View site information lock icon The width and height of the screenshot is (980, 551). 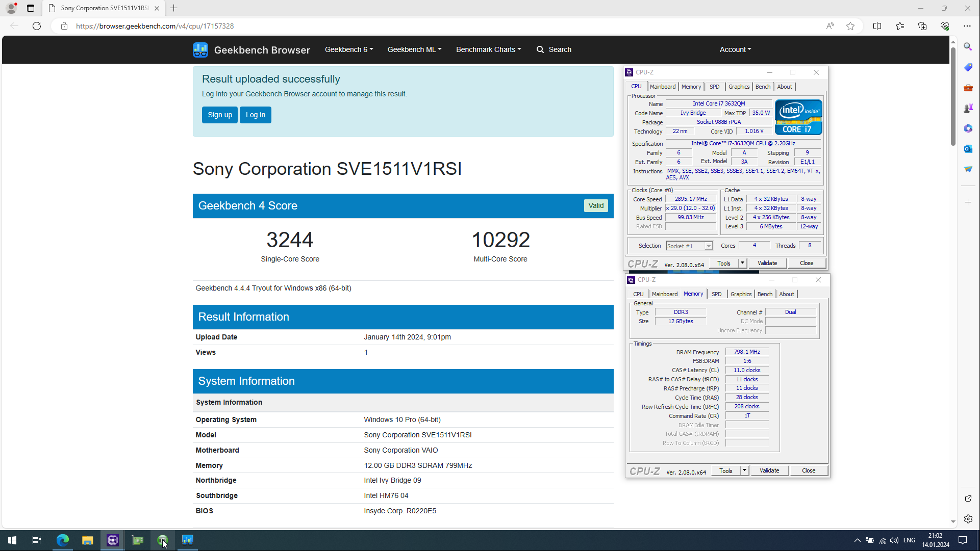tap(64, 26)
